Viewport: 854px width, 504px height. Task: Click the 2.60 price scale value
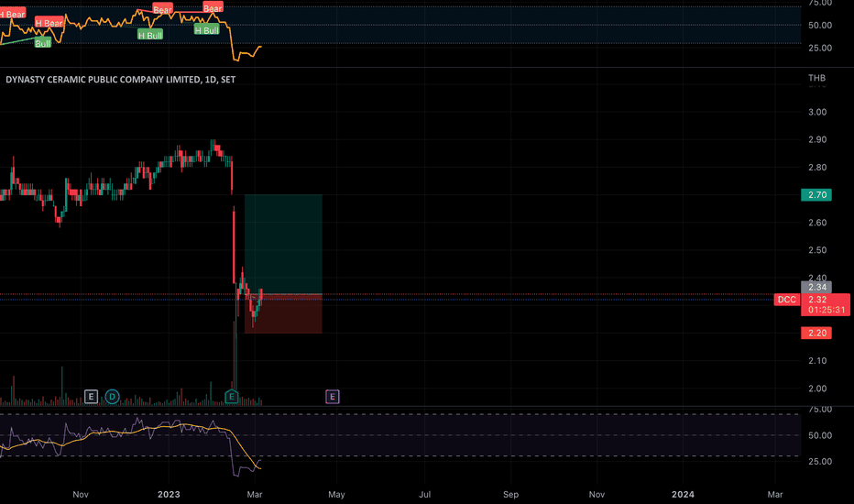pos(817,223)
